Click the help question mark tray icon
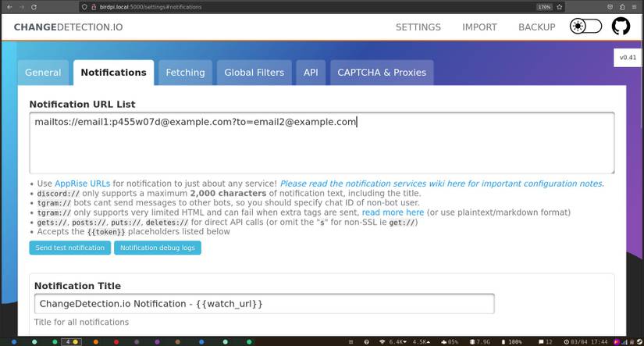This screenshot has width=644, height=346. [x=366, y=342]
